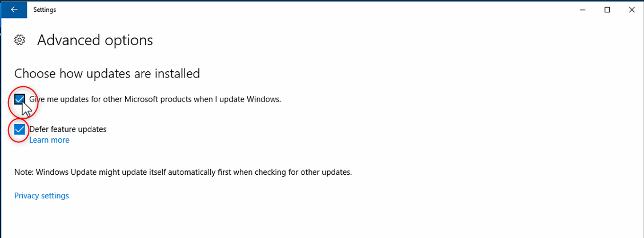Click the empty title bar area
The image size is (644, 238).
pyautogui.click(x=304, y=10)
